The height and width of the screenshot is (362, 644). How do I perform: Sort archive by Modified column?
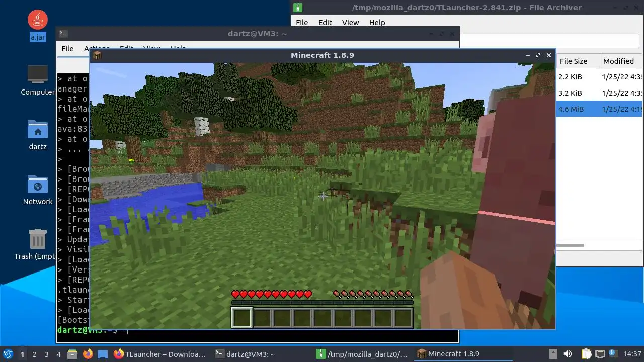(620, 61)
